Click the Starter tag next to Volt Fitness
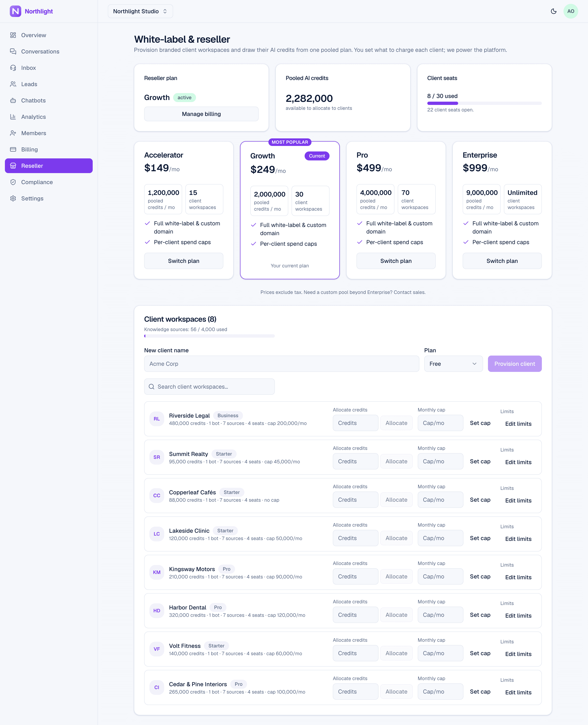This screenshot has width=588, height=725. [216, 646]
